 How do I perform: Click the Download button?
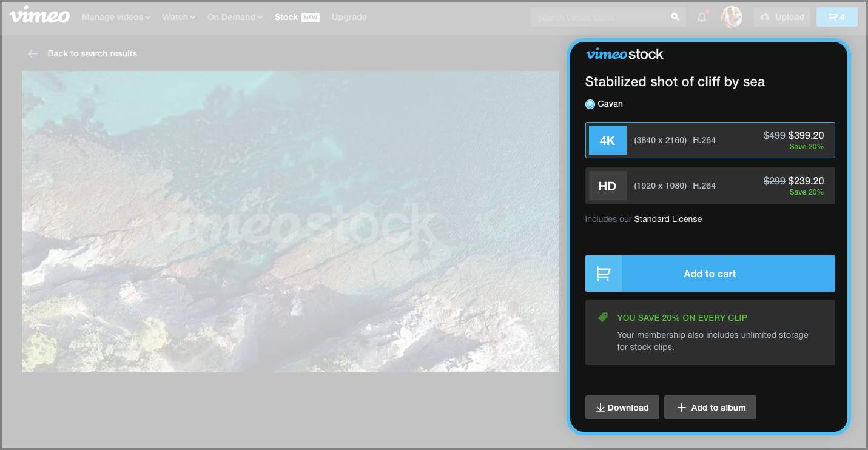[x=622, y=408]
